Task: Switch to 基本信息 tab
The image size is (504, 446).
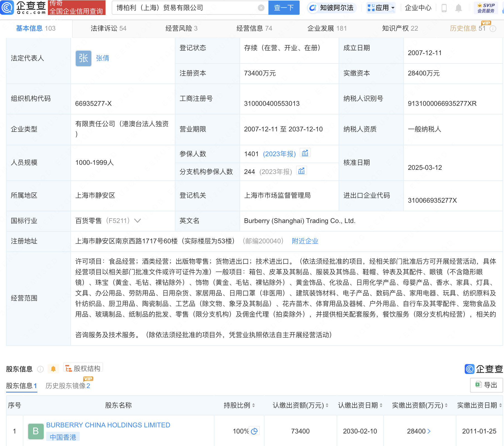Action: pos(36,28)
